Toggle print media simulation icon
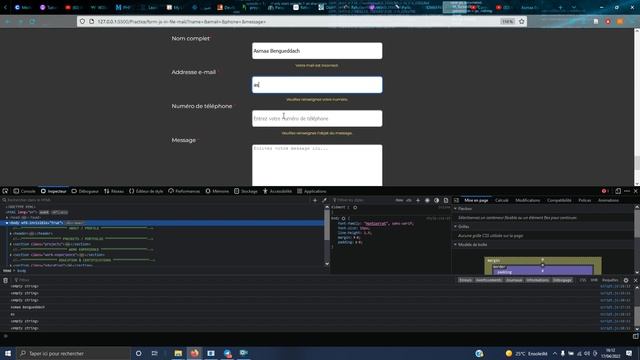Viewport: 640px width, 360px height. 446,200
